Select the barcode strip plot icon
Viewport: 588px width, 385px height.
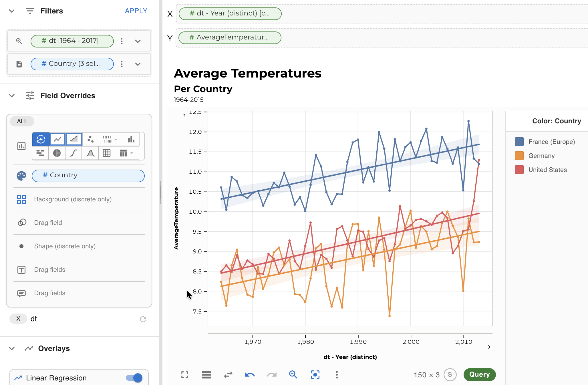(107, 139)
